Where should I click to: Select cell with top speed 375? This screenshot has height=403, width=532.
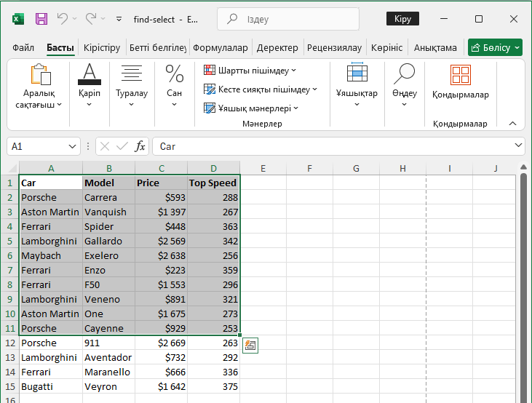pyautogui.click(x=213, y=387)
